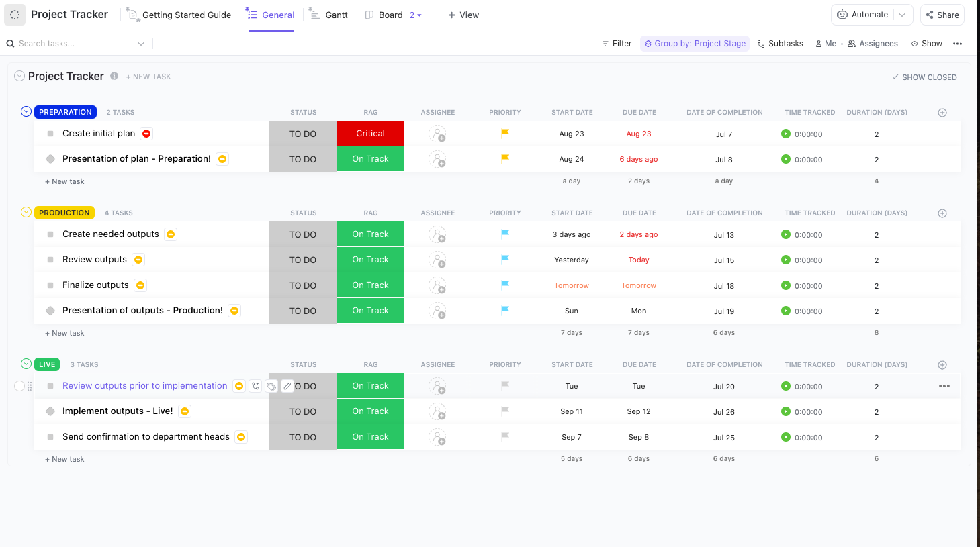The width and height of the screenshot is (980, 547).
Task: Toggle SHOW CLOSED tasks
Action: tap(924, 77)
